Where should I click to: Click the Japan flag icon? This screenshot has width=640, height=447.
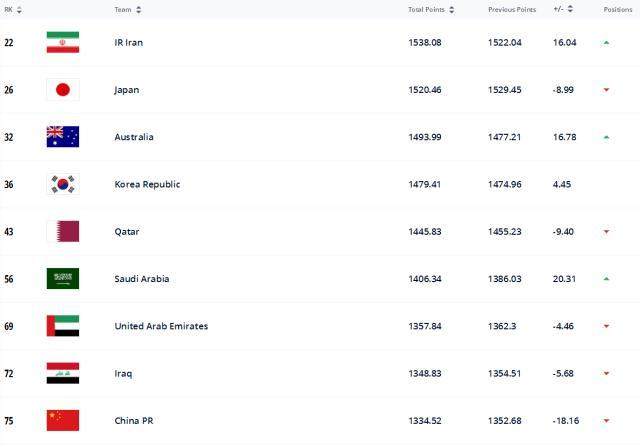pos(62,90)
